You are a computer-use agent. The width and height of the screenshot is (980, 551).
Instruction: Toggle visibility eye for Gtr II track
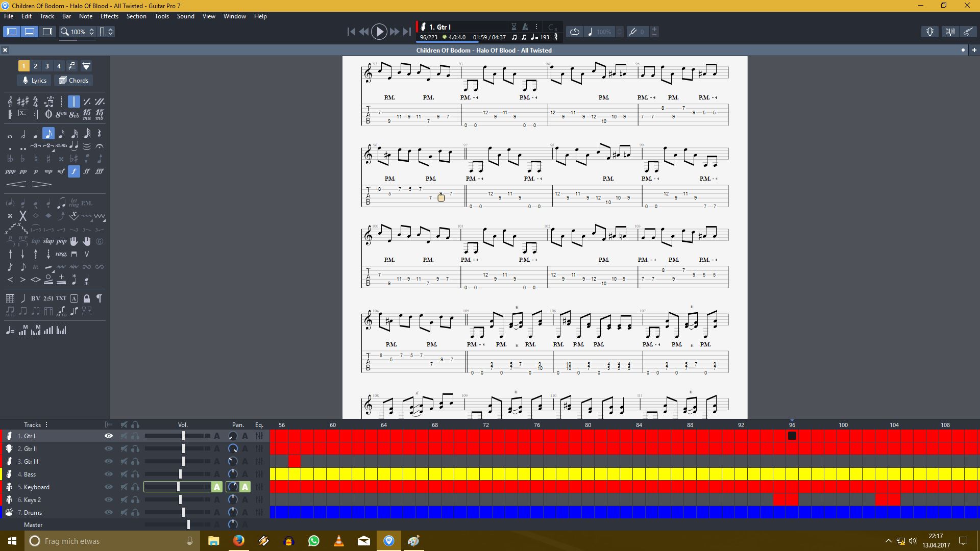pyautogui.click(x=109, y=448)
